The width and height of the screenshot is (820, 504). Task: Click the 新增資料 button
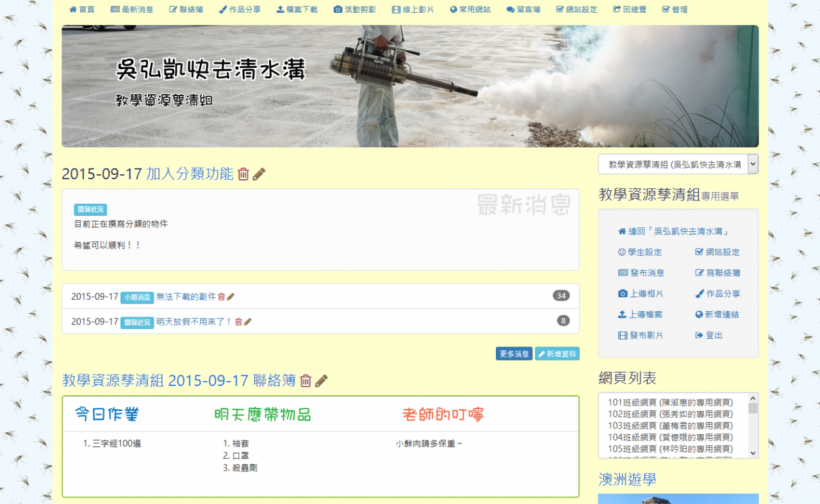pyautogui.click(x=557, y=354)
